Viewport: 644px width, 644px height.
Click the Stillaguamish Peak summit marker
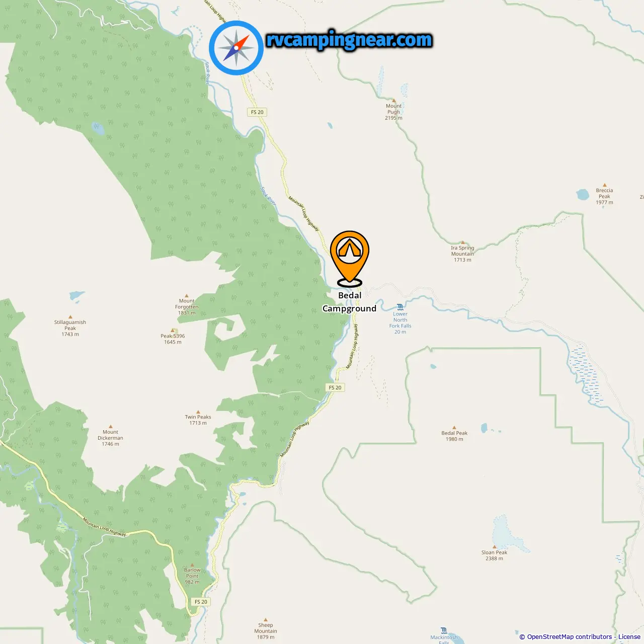tap(70, 317)
